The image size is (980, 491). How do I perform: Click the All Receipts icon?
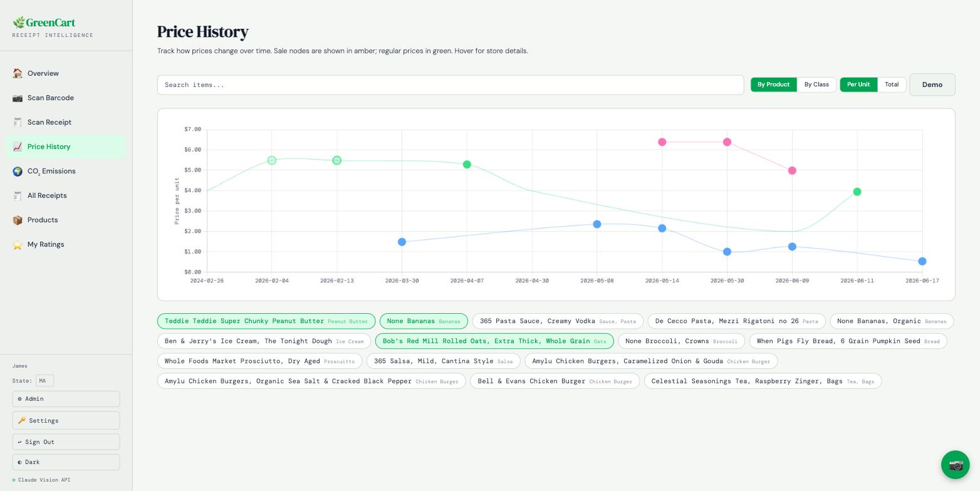(18, 195)
